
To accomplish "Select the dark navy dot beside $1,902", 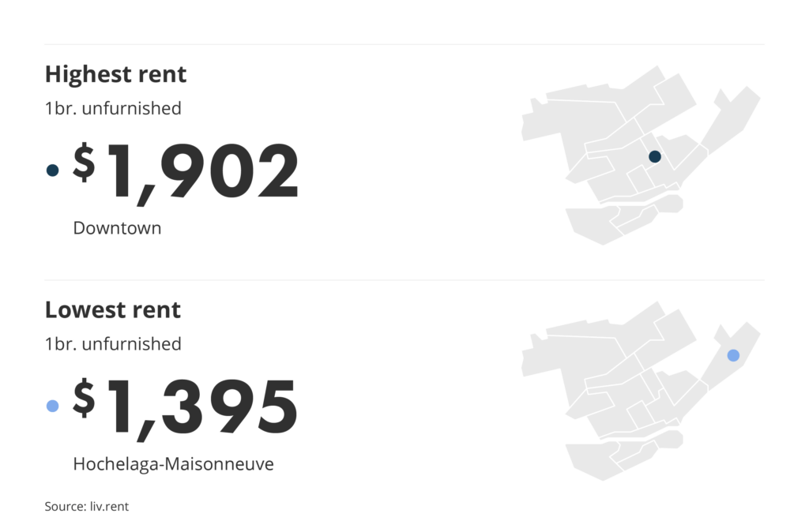I will pos(53,170).
